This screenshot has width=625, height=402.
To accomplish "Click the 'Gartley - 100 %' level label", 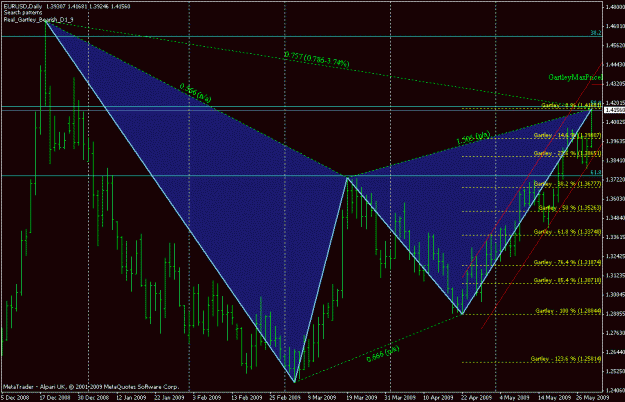I will point(568,310).
